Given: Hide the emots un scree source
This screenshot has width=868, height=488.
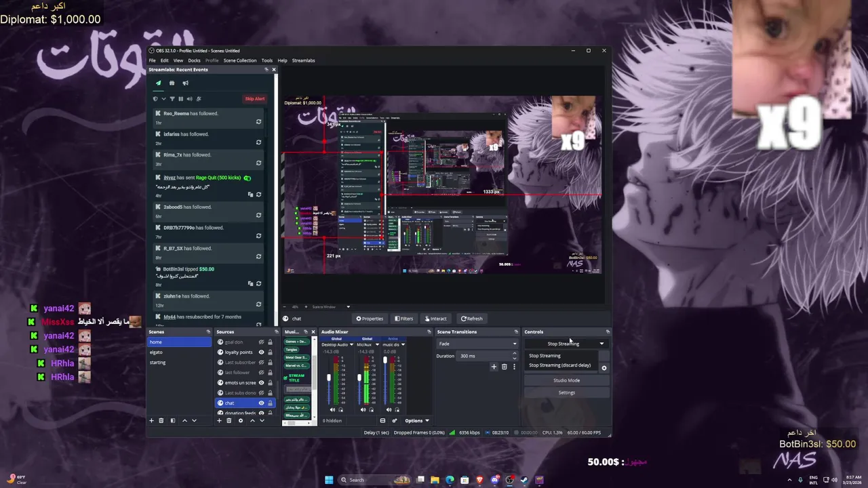Looking at the screenshot, I should point(261,383).
